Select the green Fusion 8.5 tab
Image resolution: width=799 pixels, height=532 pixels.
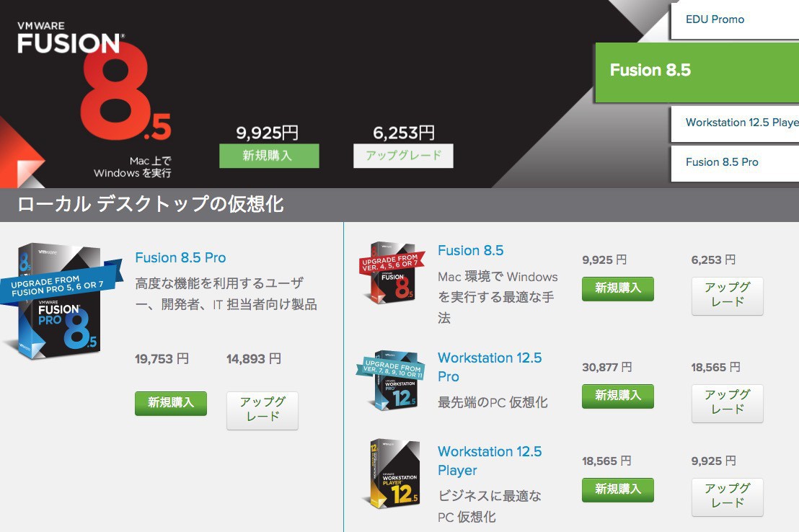coord(697,72)
